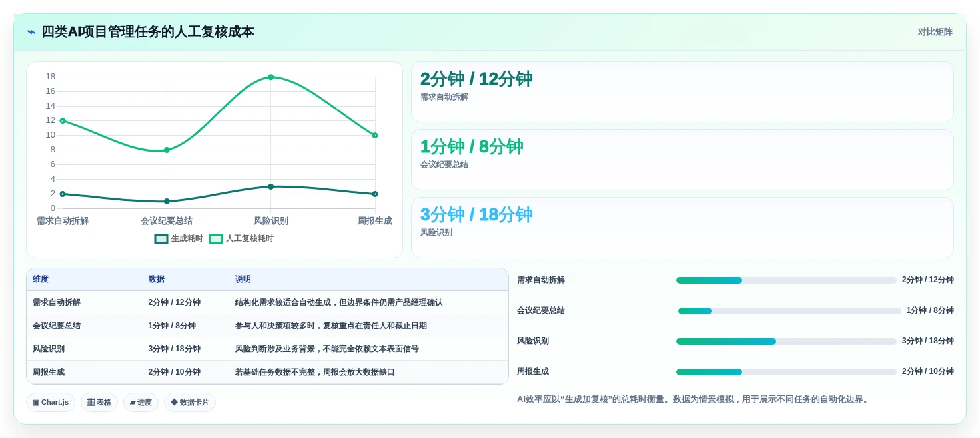Viewport: 980px width, 438px height.
Task: Click the 周报生成 label beside the progress bar
Action: [x=533, y=372]
